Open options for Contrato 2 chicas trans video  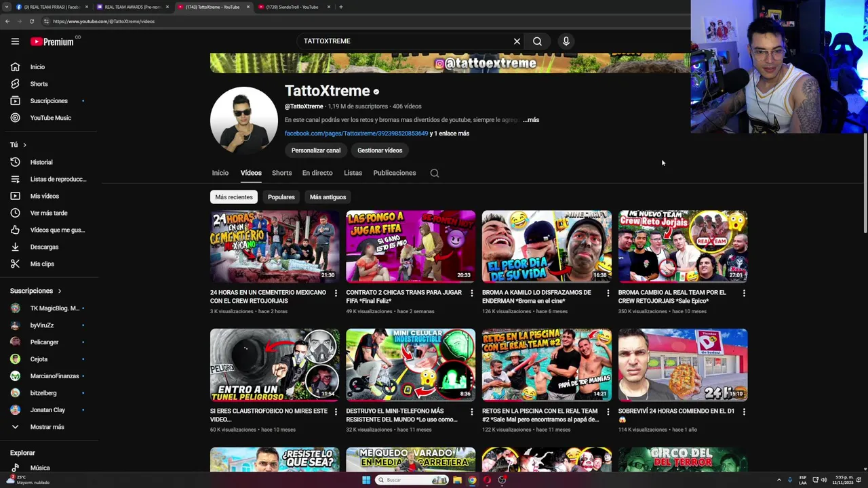click(x=472, y=293)
